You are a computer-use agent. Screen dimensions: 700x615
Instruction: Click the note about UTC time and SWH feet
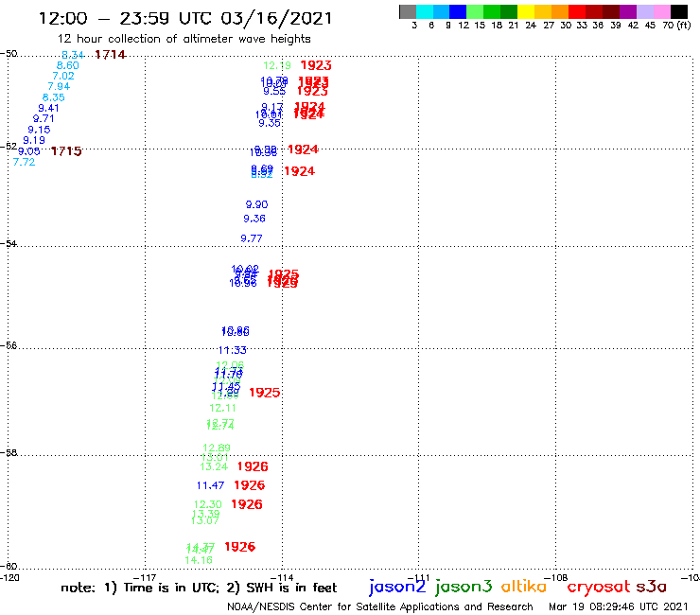(x=199, y=588)
